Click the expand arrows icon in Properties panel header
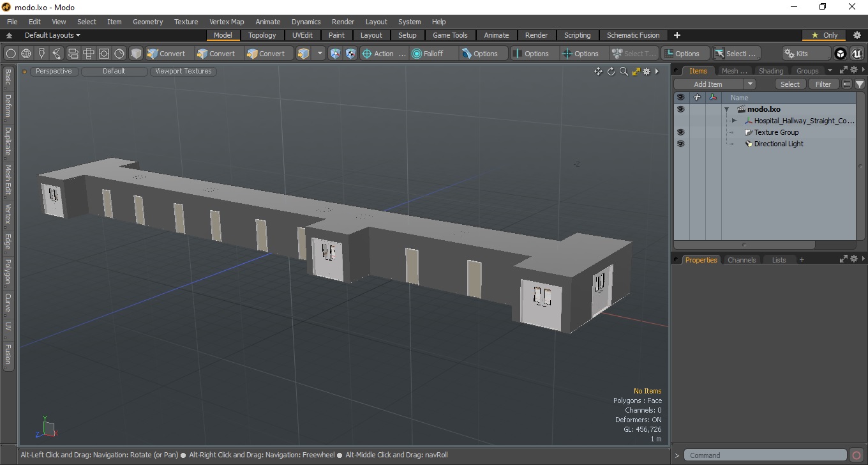The image size is (868, 465). (843, 259)
